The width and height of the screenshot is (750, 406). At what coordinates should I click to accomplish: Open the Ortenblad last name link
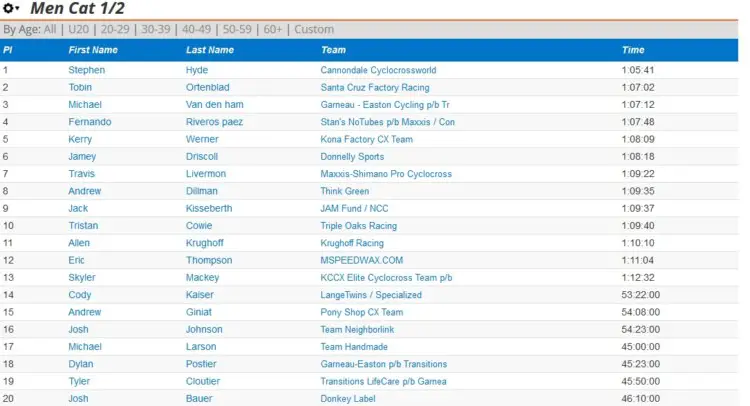click(x=208, y=87)
